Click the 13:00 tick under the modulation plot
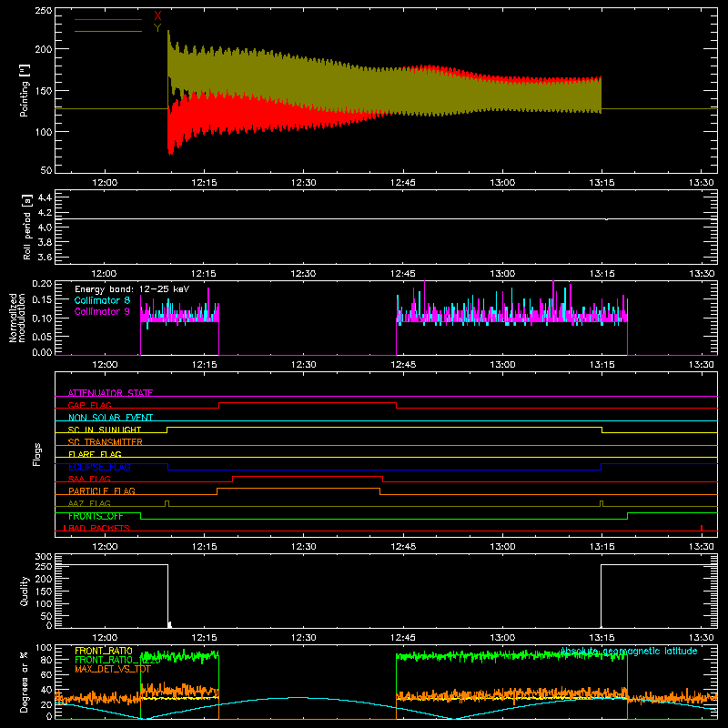The width and height of the screenshot is (728, 728). [x=502, y=365]
